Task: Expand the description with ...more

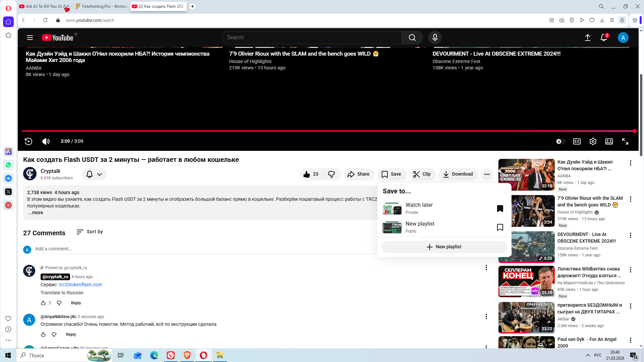Action: (36, 213)
